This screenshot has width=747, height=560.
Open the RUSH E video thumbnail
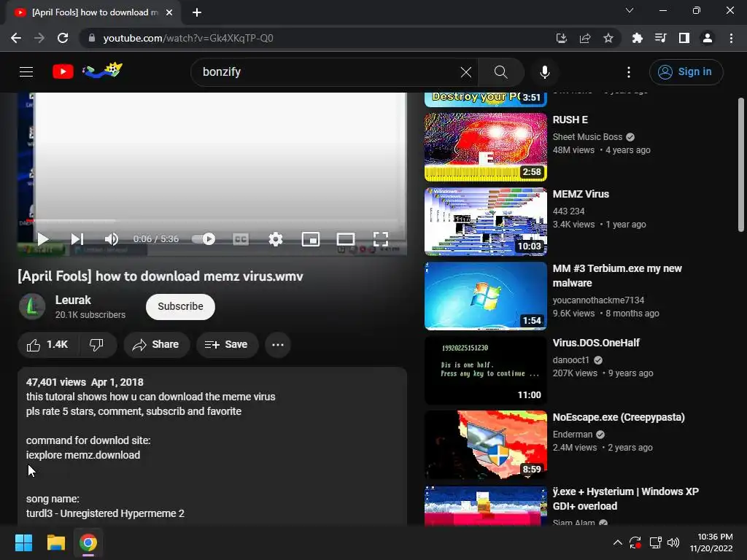pos(485,147)
